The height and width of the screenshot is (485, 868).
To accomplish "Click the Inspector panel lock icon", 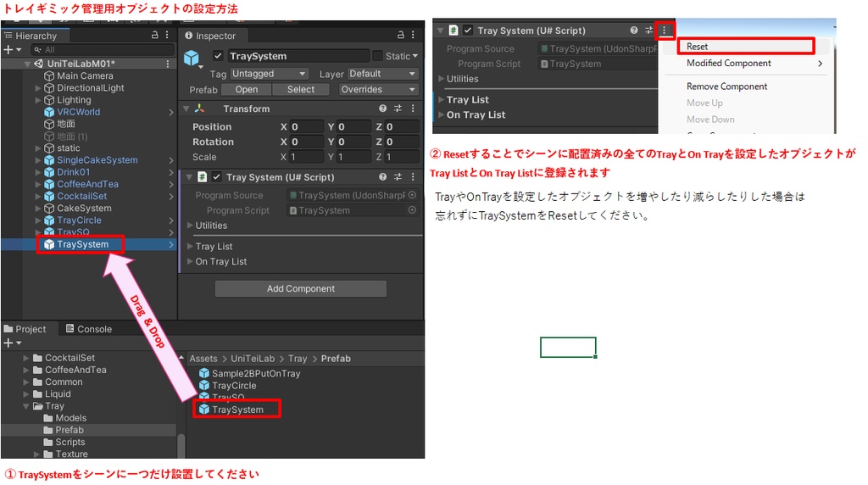I will (x=401, y=35).
